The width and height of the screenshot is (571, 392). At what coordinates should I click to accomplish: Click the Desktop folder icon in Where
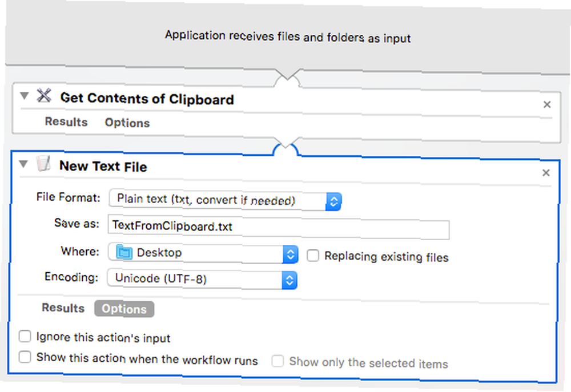[124, 252]
